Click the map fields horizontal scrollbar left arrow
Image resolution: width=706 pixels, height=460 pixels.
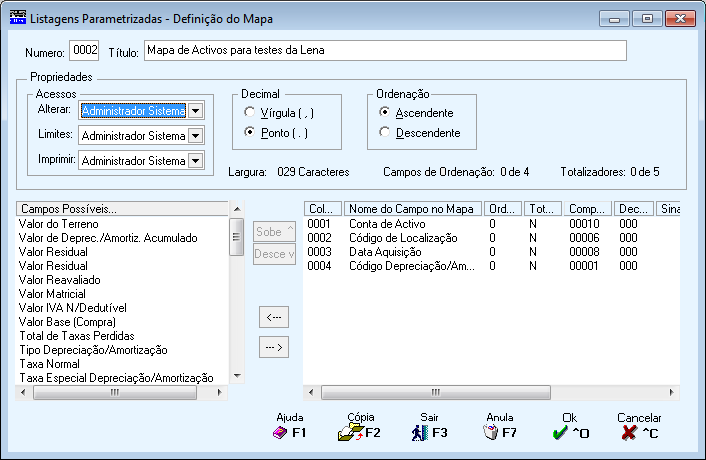coord(311,392)
